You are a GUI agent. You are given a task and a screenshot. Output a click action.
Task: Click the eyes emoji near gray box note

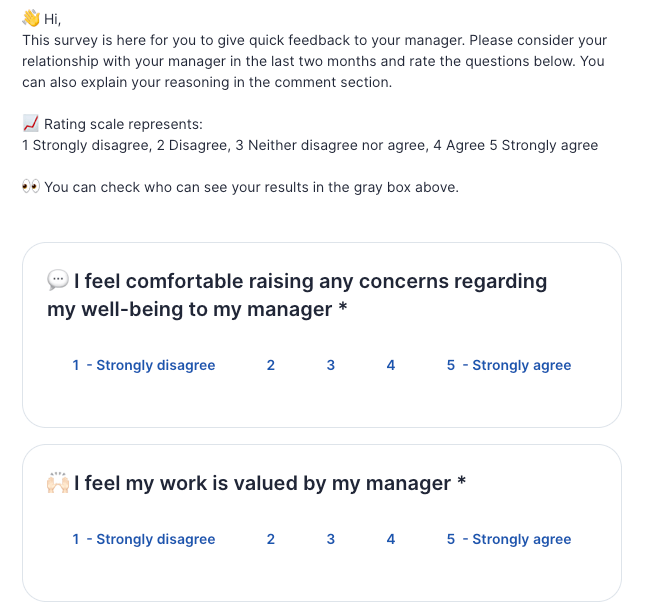point(31,187)
